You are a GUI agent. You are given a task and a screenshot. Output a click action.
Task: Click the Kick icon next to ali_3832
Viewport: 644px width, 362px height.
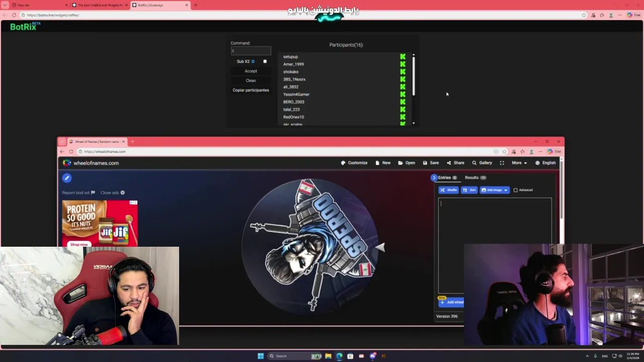point(403,87)
